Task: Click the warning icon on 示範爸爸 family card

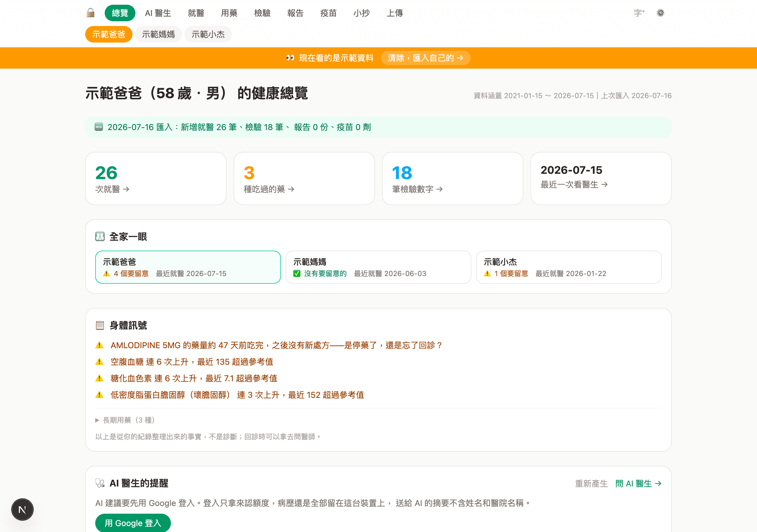Action: [x=106, y=274]
